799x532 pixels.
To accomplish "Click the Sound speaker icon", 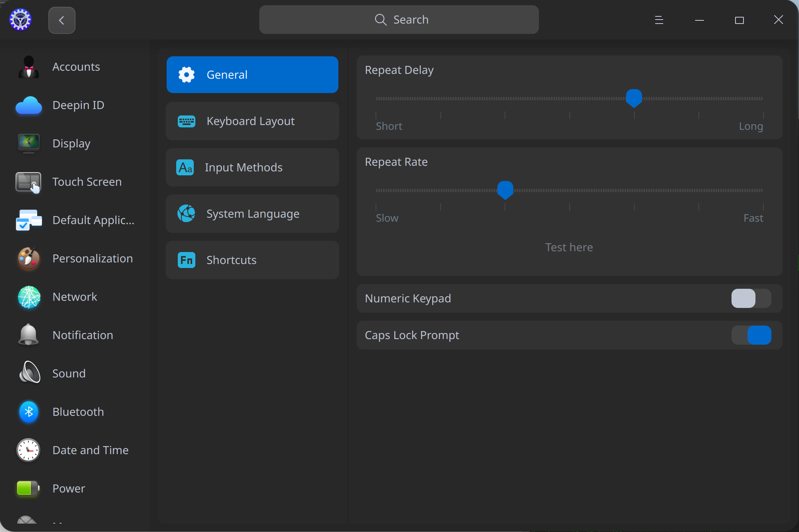I will (x=28, y=373).
